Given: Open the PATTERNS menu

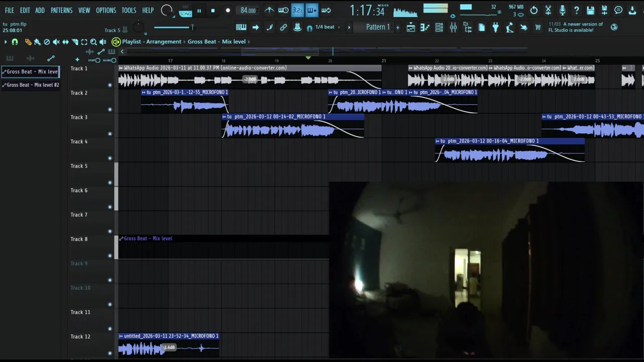Looking at the screenshot, I should point(61,10).
